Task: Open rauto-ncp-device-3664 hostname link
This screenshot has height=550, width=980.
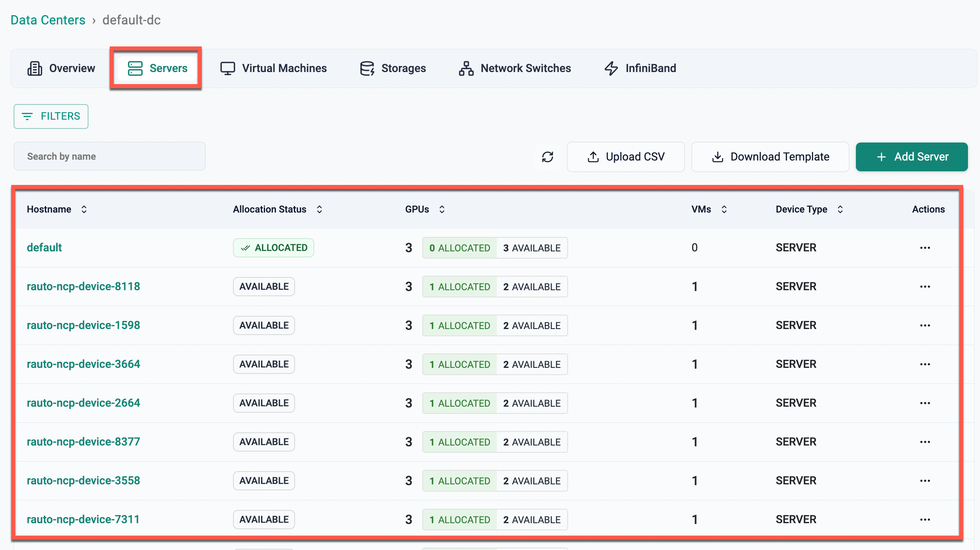Action: [x=83, y=364]
